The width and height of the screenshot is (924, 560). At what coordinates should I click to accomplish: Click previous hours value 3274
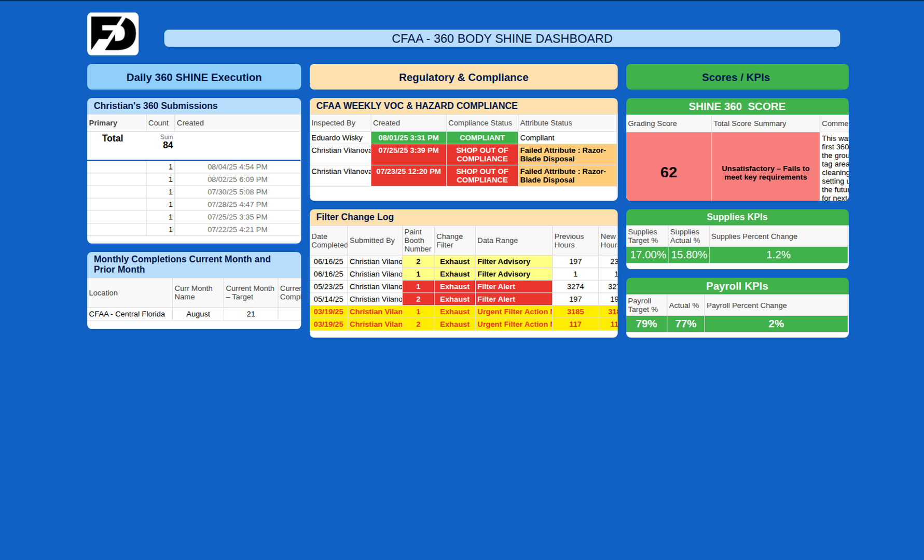[x=575, y=287]
